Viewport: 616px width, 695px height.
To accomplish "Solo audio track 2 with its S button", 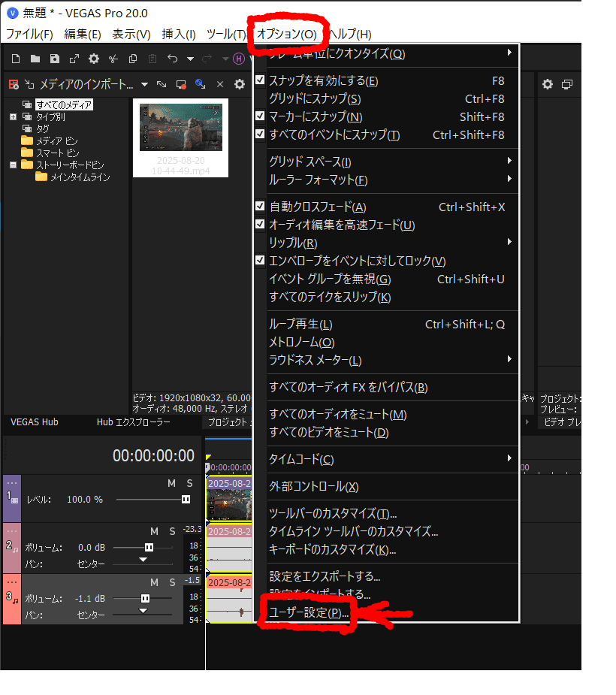I will [172, 531].
